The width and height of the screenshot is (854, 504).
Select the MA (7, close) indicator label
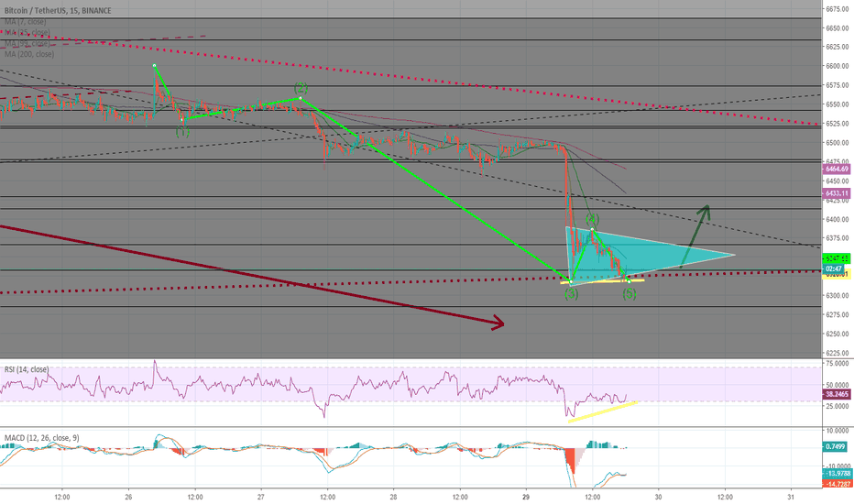point(25,21)
